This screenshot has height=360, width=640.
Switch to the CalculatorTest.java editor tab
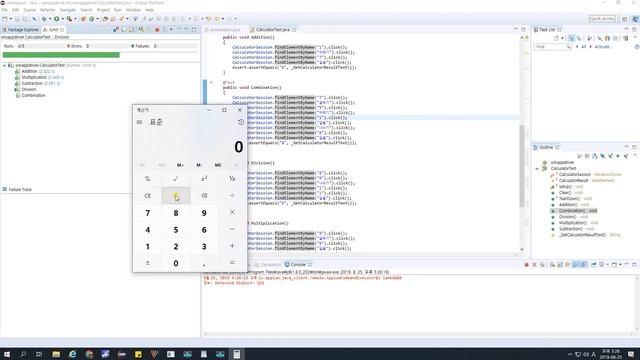[x=272, y=30]
